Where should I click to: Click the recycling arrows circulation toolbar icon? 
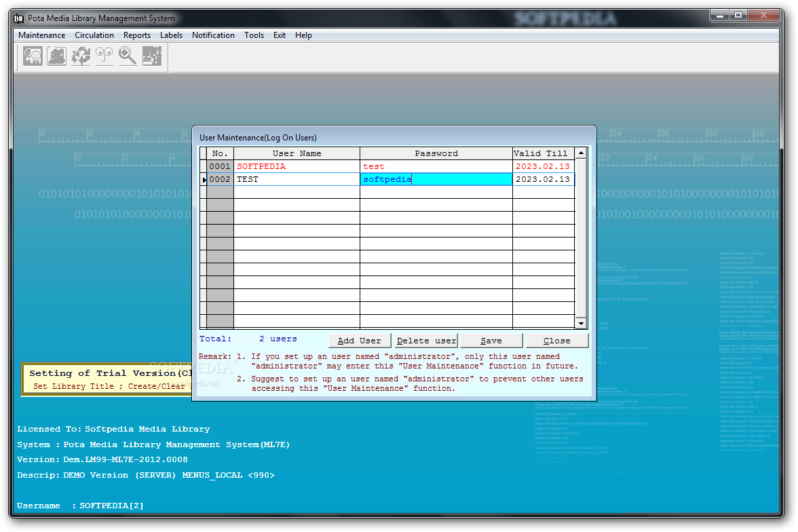pos(80,56)
